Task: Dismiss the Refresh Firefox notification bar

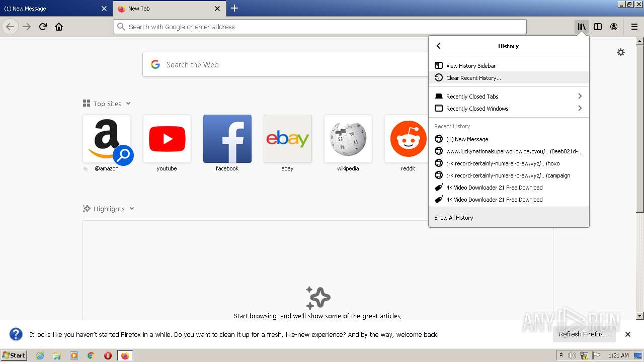Action: tap(628, 334)
